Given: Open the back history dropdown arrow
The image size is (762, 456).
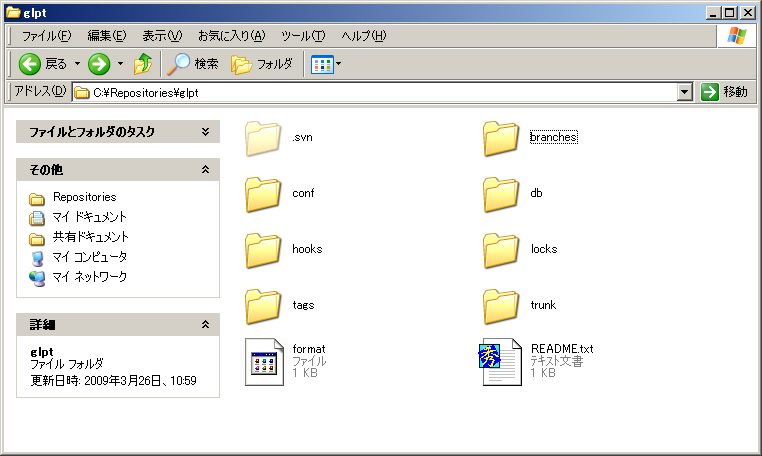Looking at the screenshot, I should pos(77,64).
